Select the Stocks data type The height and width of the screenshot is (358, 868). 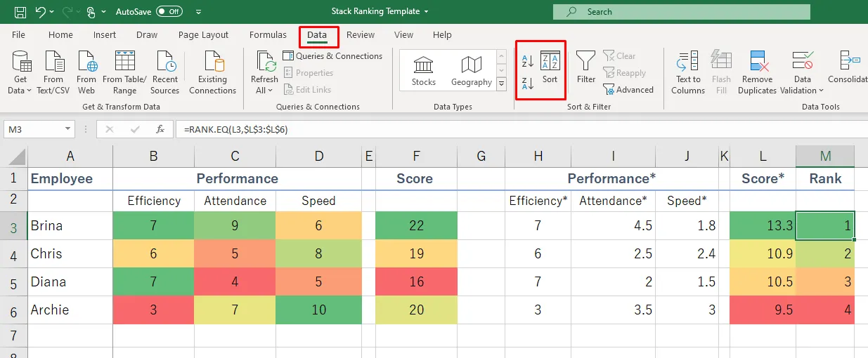(424, 72)
